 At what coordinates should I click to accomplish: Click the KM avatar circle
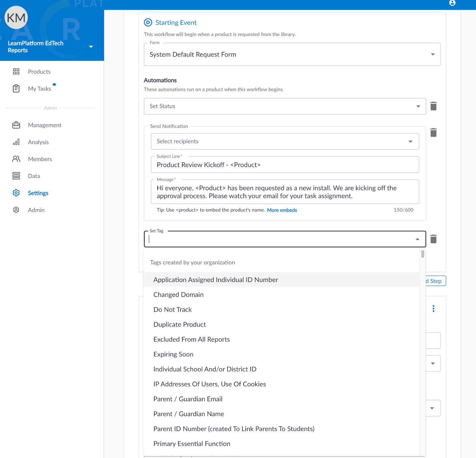[16, 18]
